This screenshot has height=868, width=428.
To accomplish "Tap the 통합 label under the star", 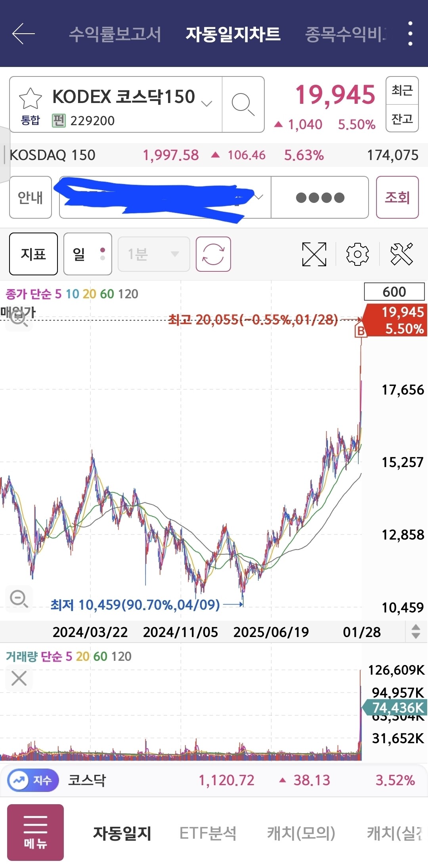I will pos(30,120).
